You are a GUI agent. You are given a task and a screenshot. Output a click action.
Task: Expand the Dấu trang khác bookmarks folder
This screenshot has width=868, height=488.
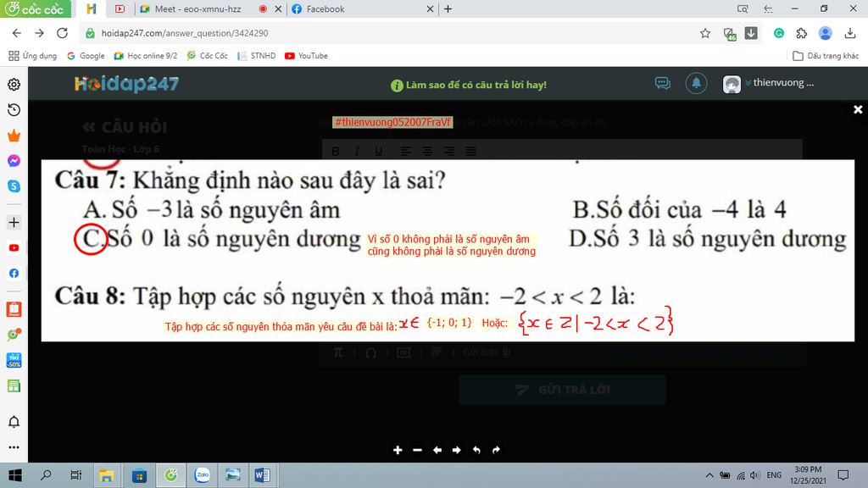point(826,56)
